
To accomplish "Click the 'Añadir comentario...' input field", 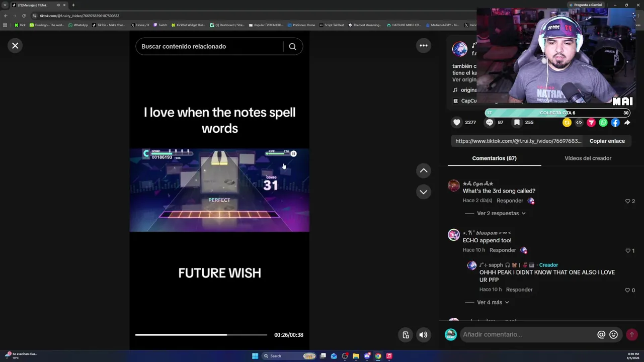I will click(527, 334).
